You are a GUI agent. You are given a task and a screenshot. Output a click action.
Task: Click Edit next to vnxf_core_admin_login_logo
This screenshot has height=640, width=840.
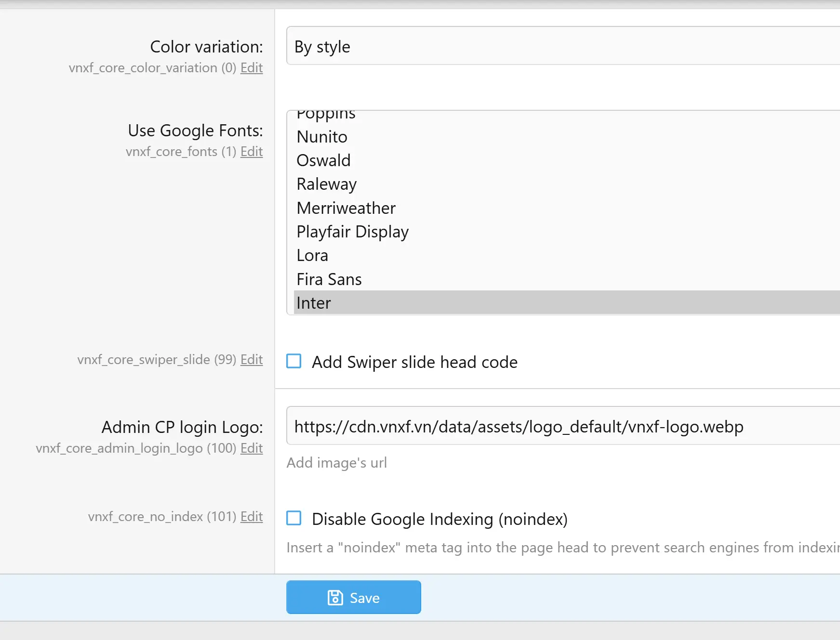252,448
